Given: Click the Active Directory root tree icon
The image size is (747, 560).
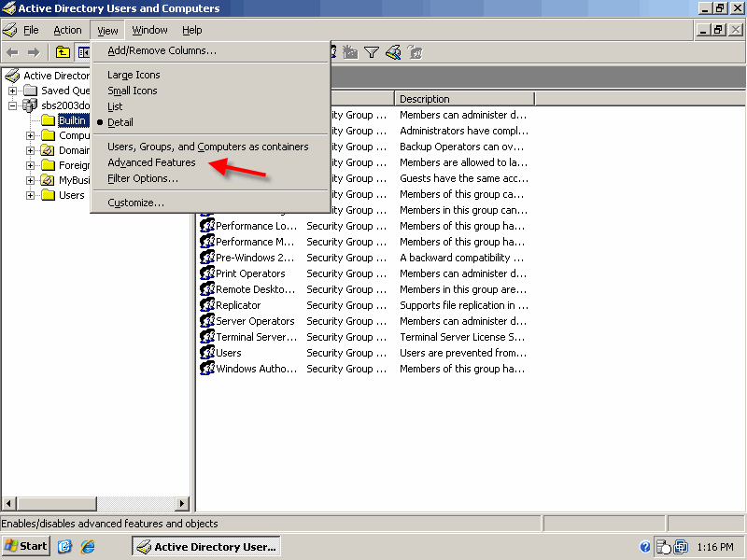Looking at the screenshot, I should click(x=13, y=76).
